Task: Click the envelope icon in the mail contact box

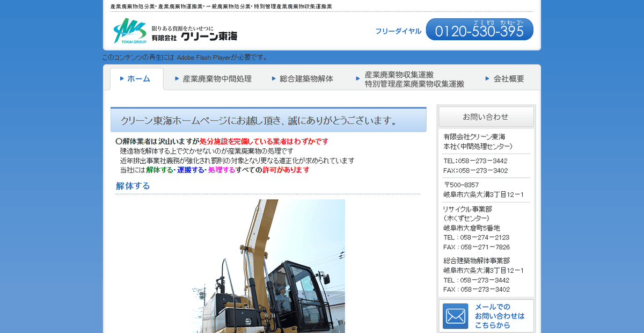Action: 455,316
